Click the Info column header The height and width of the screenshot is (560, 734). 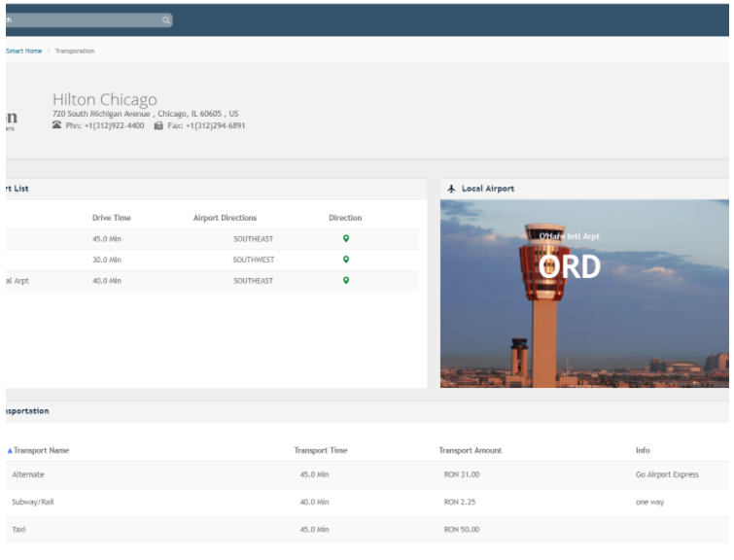(x=643, y=450)
